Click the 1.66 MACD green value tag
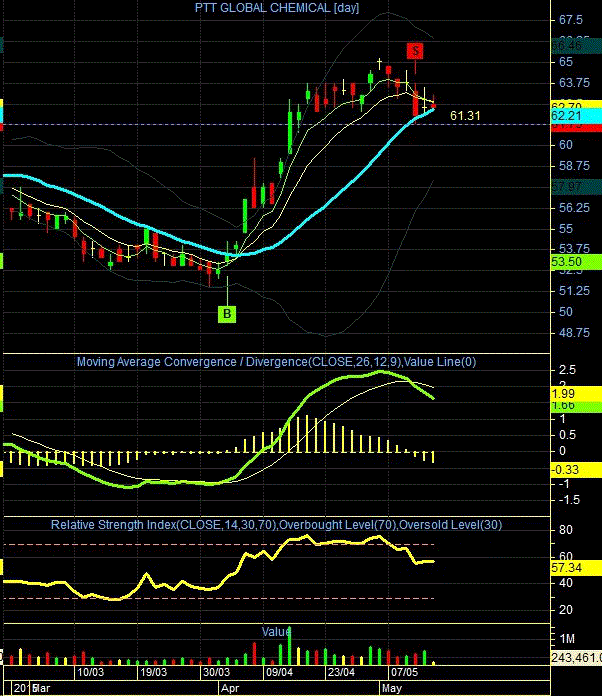The image size is (602, 696). (x=576, y=405)
